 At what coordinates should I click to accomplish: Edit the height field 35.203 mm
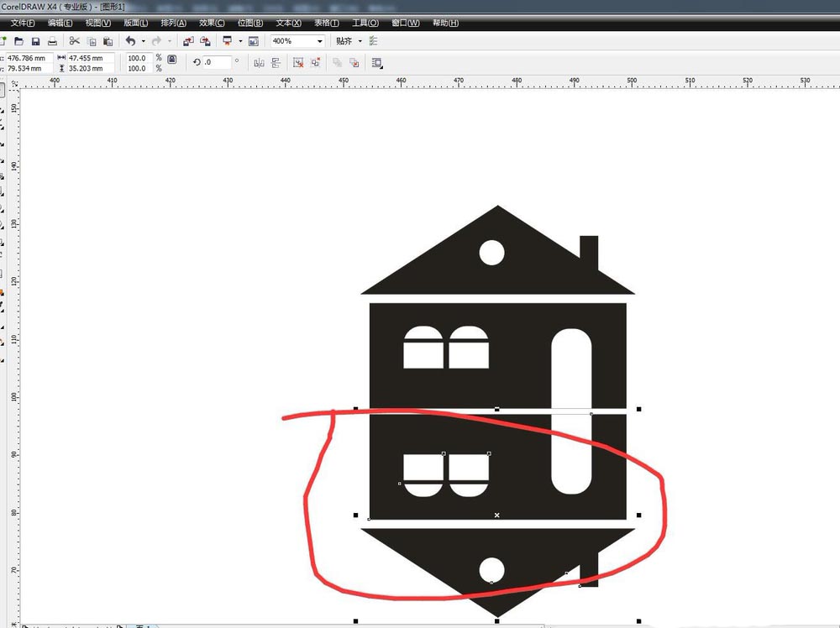pos(90,69)
